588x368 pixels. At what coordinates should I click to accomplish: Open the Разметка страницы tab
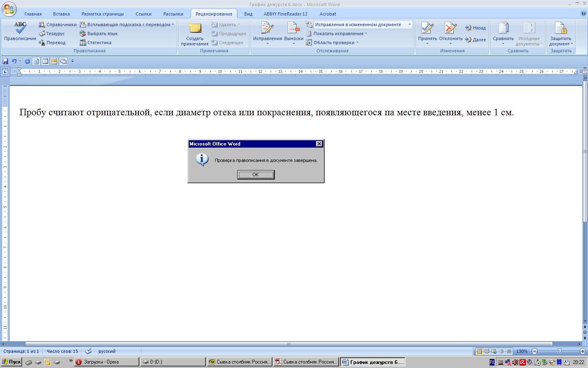click(x=102, y=13)
